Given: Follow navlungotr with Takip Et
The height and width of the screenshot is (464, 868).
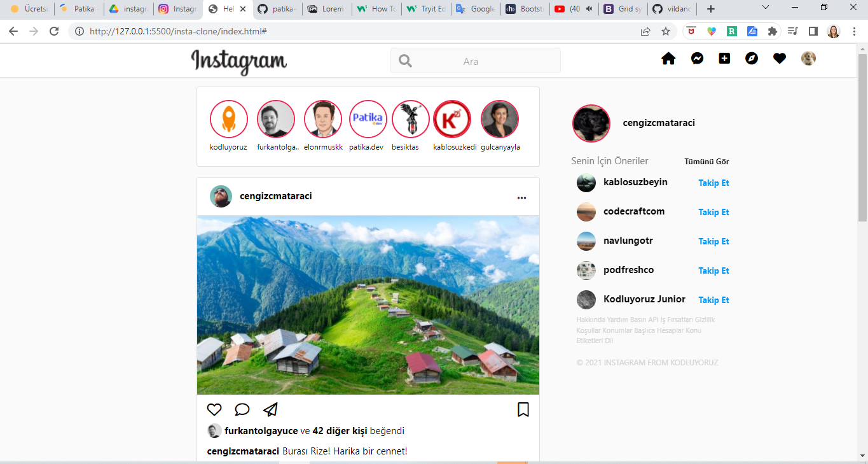Looking at the screenshot, I should coord(713,241).
